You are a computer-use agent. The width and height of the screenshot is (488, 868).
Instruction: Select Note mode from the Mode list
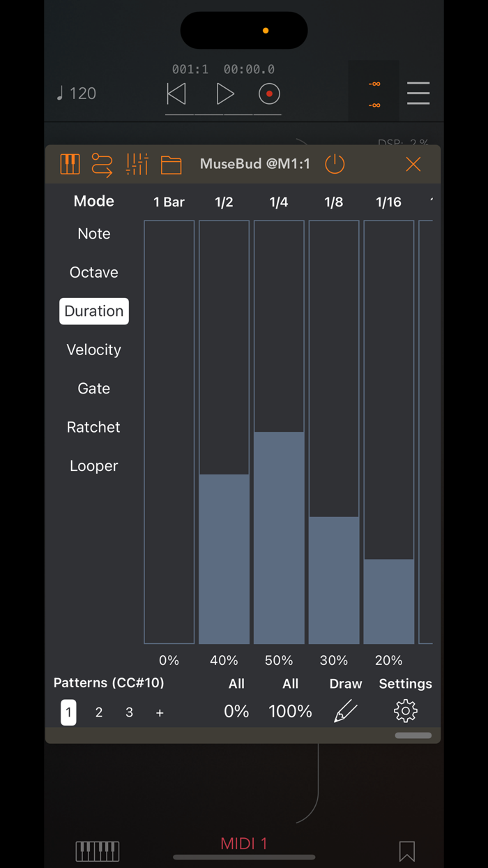click(93, 234)
